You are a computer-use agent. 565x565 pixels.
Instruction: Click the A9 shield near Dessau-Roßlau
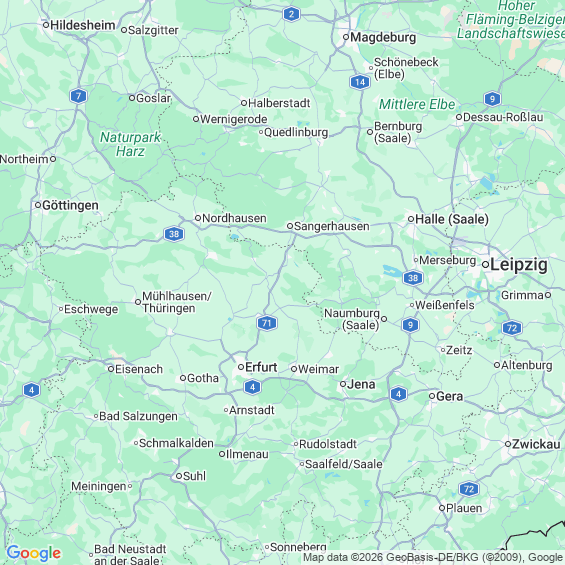492,98
